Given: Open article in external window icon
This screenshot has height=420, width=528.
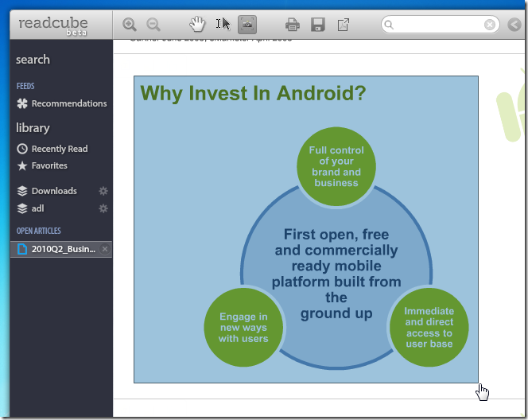Looking at the screenshot, I should coord(344,25).
